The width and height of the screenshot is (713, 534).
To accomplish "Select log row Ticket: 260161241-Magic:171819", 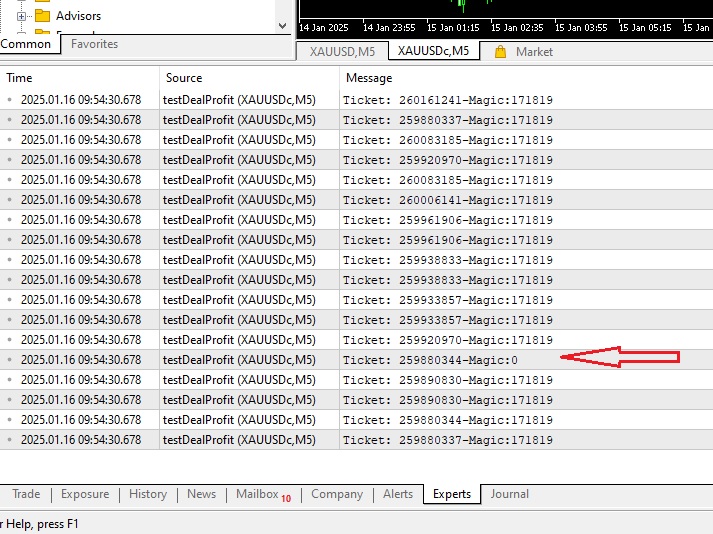I will (x=356, y=100).
